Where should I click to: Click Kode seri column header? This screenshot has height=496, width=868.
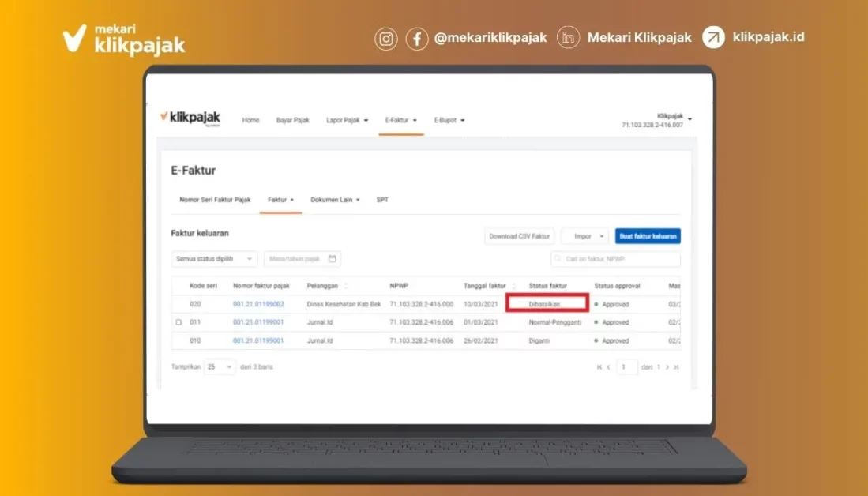203,286
